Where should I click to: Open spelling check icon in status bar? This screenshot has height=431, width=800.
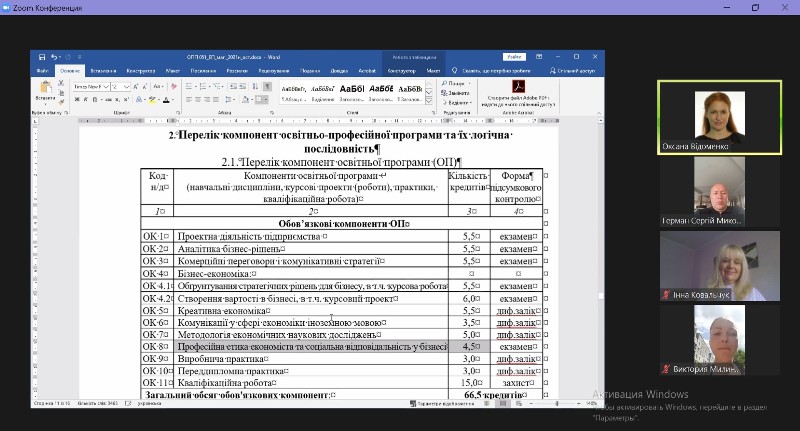pos(128,403)
